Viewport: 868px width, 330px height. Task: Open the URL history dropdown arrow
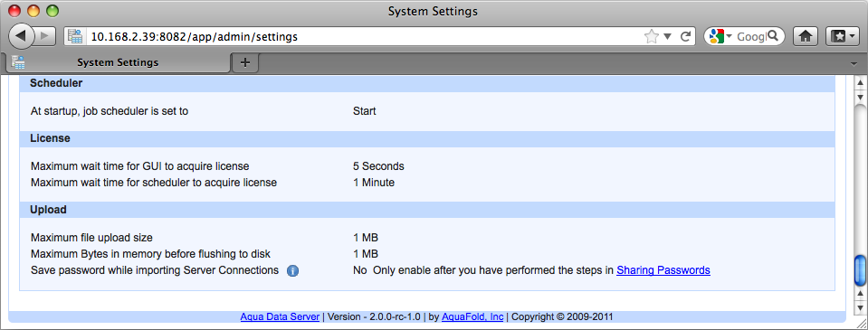point(668,36)
